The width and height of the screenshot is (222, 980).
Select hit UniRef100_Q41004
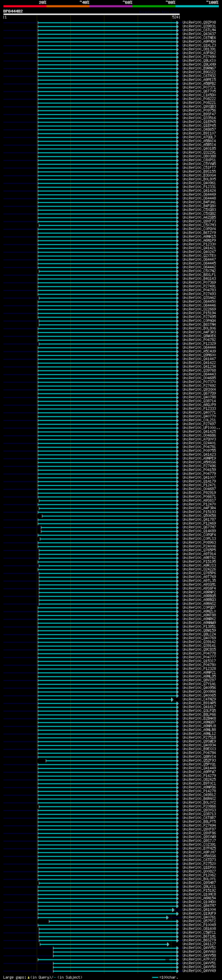[199, 910]
